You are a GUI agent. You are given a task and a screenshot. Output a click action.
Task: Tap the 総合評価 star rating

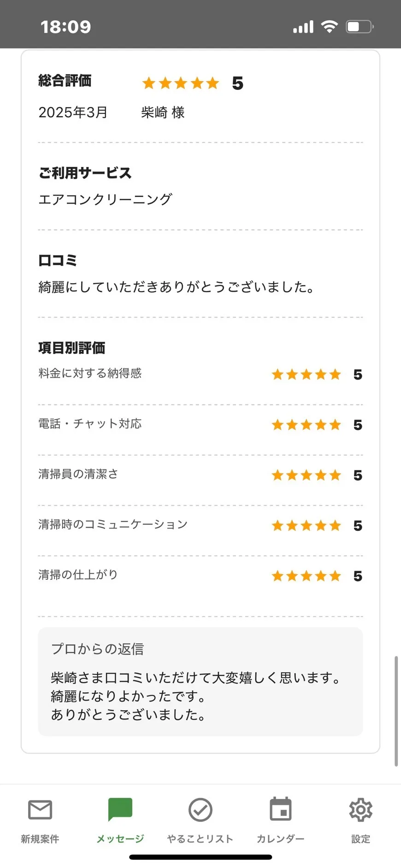click(181, 83)
